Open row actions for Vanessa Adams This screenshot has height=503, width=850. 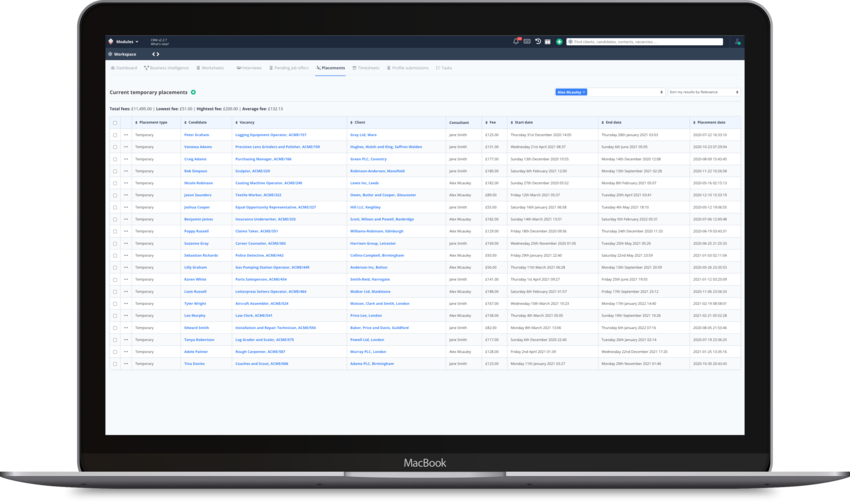click(x=126, y=147)
